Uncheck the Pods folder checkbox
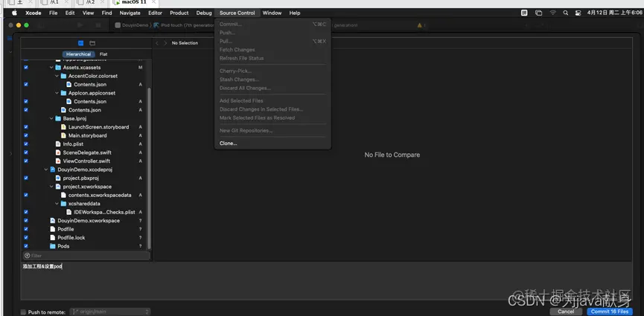The width and height of the screenshot is (644, 316). coord(26,246)
